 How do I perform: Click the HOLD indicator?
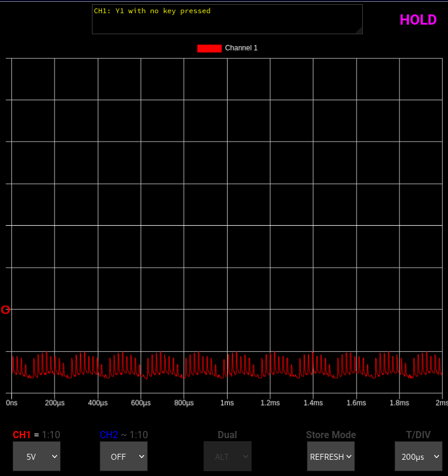418,20
